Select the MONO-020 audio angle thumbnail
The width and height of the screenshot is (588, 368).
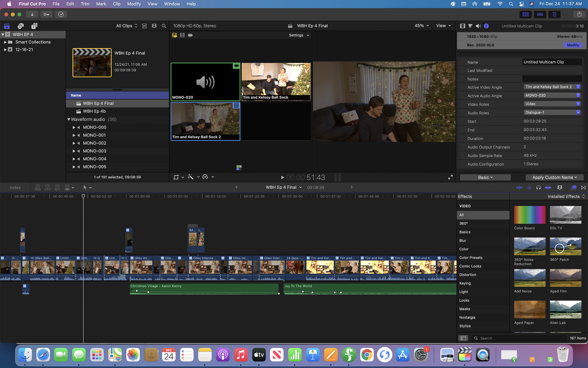tap(205, 82)
